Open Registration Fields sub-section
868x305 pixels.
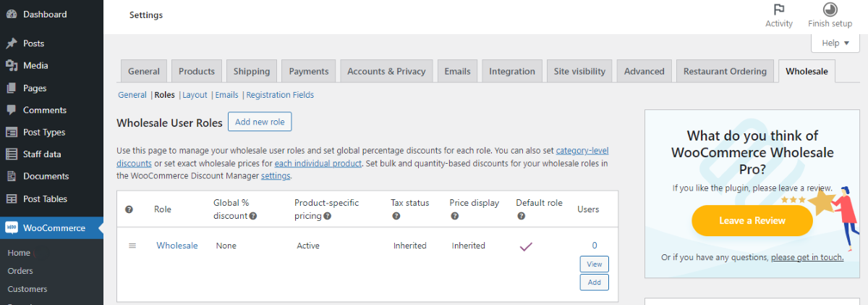[x=280, y=95]
